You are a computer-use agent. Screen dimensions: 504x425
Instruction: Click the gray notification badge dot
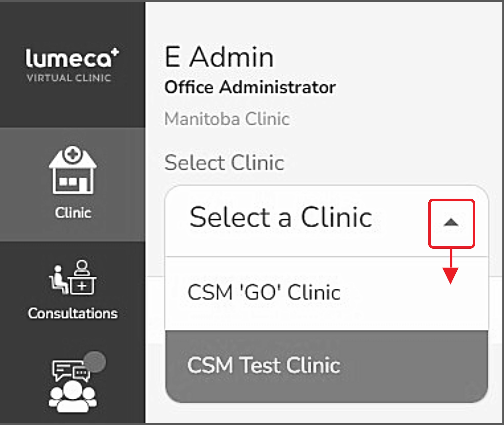click(x=95, y=362)
